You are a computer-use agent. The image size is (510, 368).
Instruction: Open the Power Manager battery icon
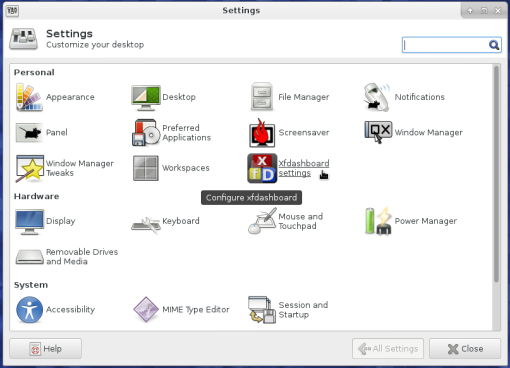click(x=378, y=221)
